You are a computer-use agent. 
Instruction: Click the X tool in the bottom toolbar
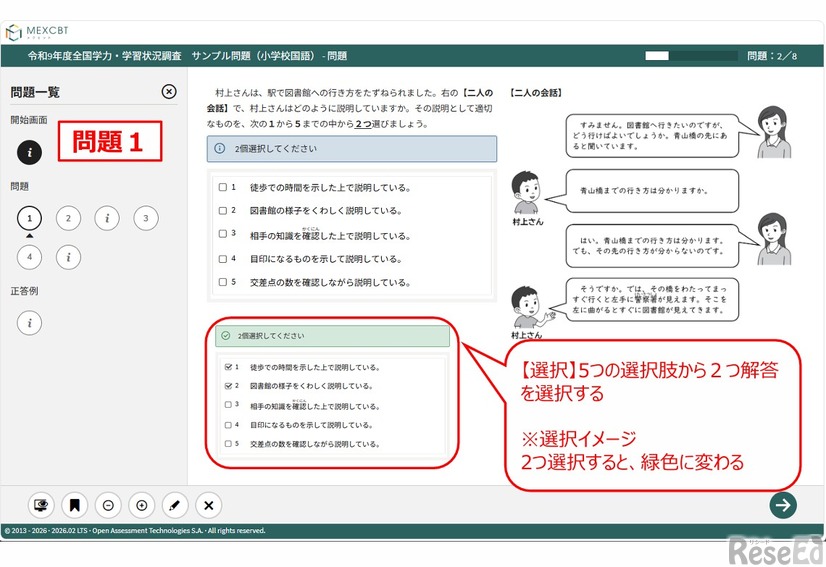pos(209,505)
